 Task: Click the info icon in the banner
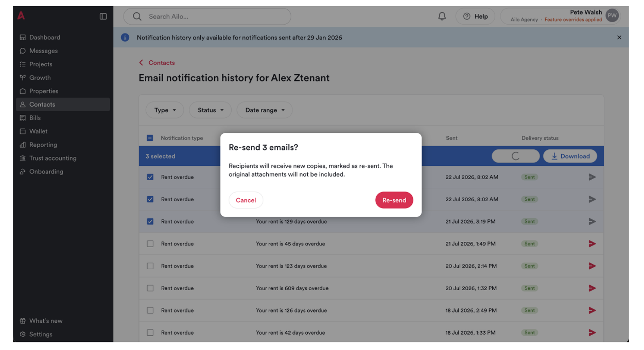pyautogui.click(x=125, y=38)
